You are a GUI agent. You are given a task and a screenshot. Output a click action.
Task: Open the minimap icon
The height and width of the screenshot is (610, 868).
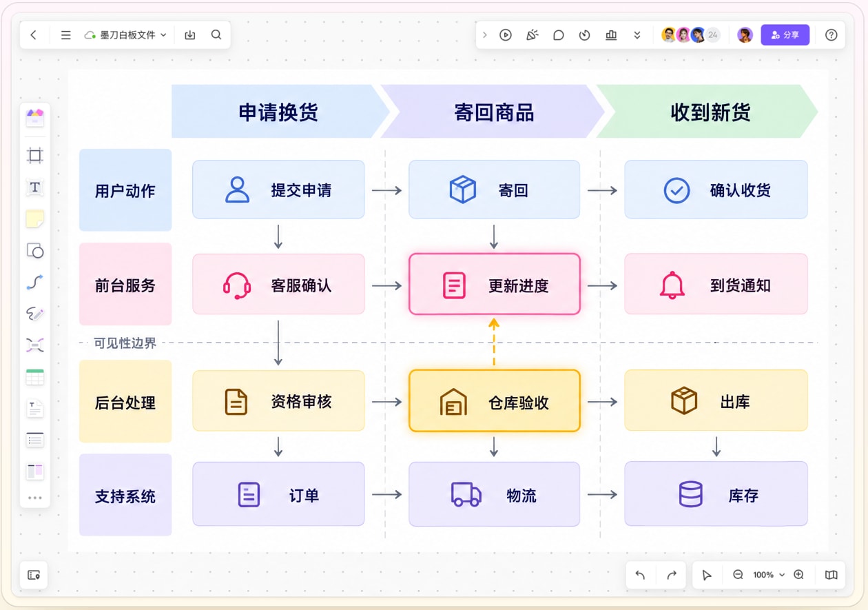(x=831, y=575)
